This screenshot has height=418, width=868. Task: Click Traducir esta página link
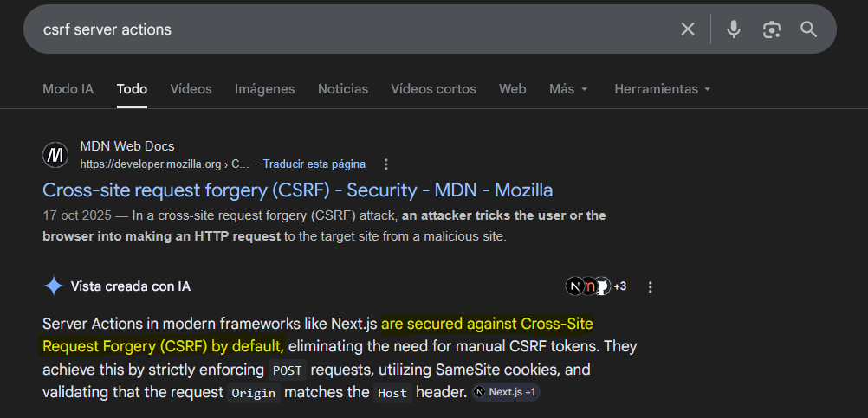coord(314,164)
